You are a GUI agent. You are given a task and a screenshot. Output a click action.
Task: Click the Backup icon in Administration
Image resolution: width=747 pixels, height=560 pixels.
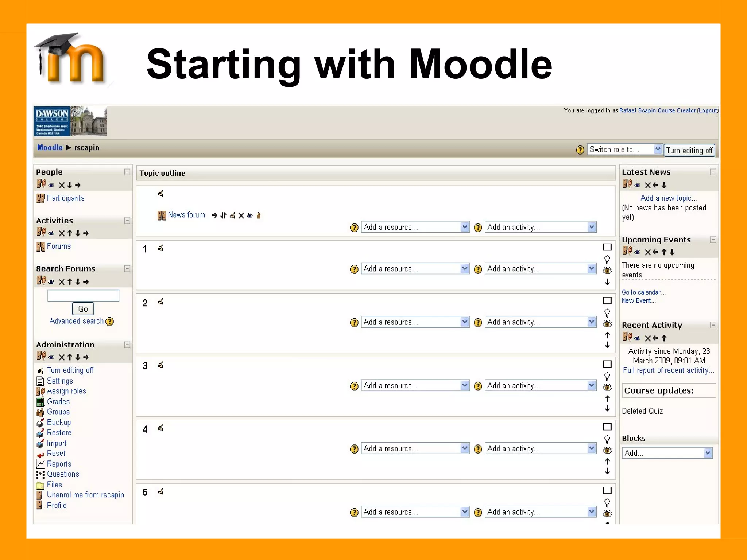(x=40, y=423)
